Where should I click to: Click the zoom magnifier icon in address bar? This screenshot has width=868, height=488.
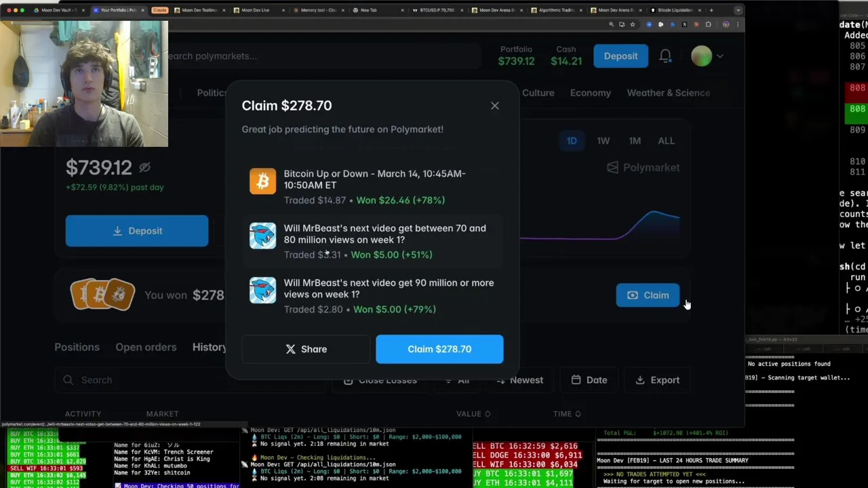click(x=611, y=24)
